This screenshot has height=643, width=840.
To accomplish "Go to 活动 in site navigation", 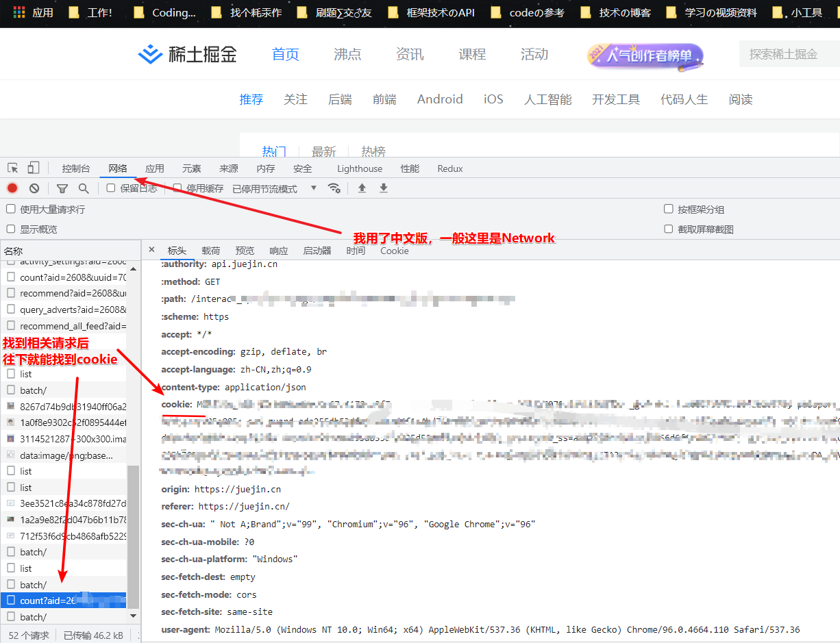I will [534, 54].
